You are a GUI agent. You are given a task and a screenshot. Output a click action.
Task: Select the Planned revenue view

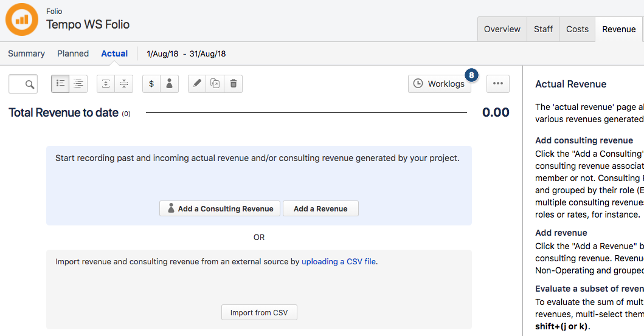point(73,53)
